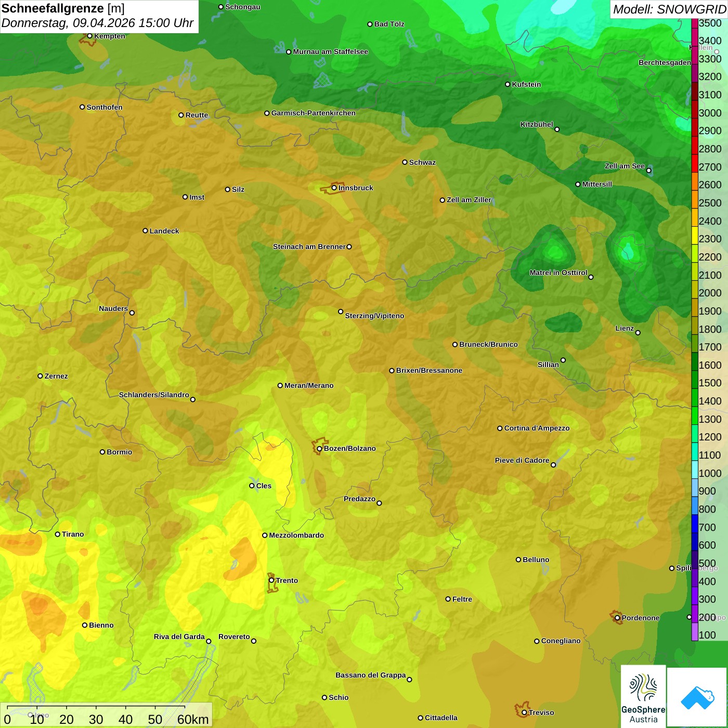Click the Garmisch-Partenkirchen location dot

[x=267, y=113]
